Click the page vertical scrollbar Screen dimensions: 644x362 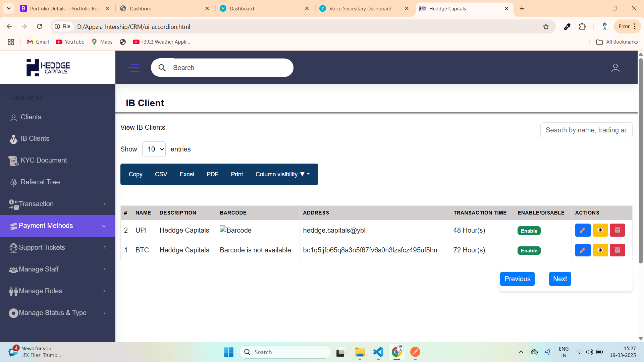[641, 161]
